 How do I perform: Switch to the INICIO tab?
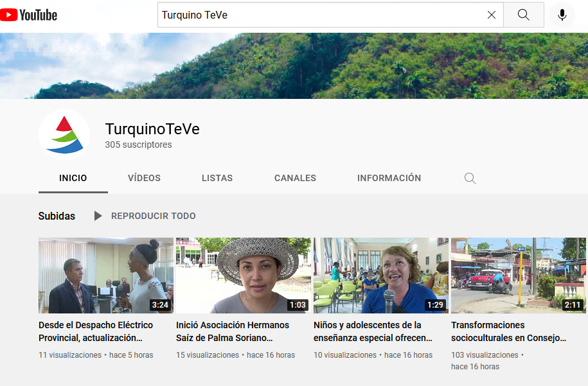(73, 178)
